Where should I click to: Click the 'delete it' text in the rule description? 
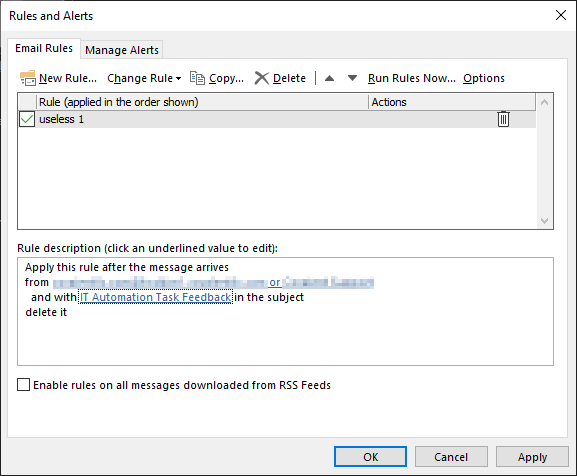click(x=46, y=312)
